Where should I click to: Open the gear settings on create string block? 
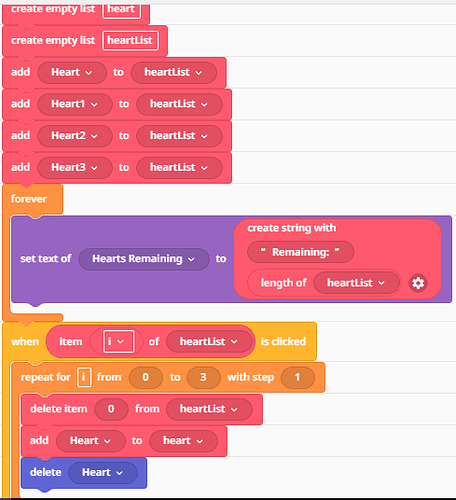point(418,283)
